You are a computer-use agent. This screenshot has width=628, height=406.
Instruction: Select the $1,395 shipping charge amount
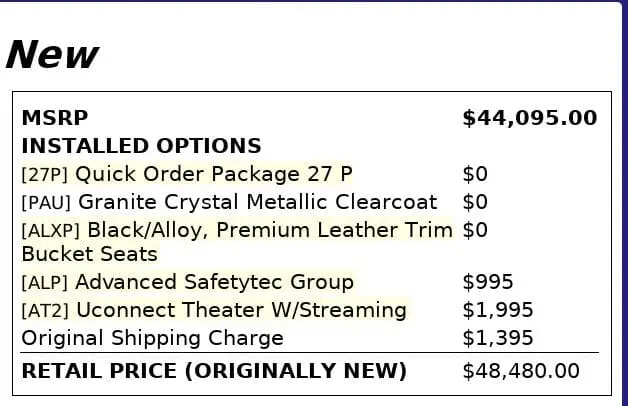497,338
